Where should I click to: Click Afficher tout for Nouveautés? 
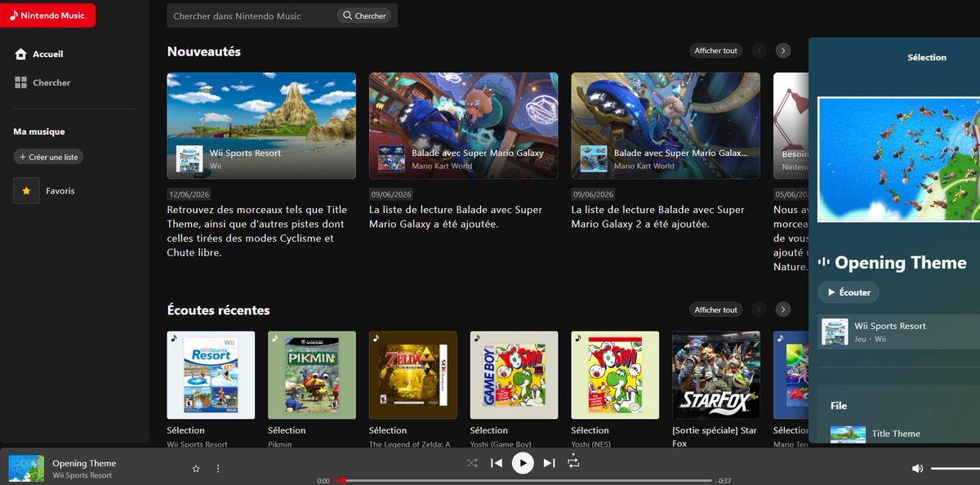pos(715,51)
